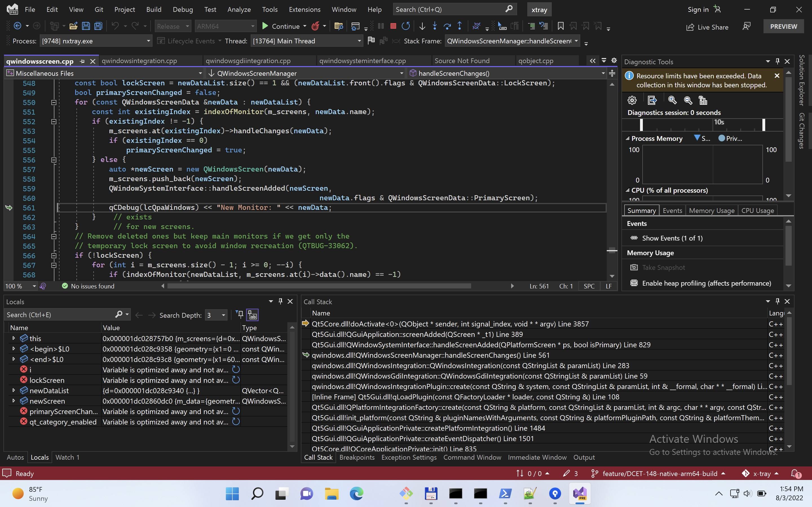Select the Memory Usage tab
Screen dimensions: 812x507
[x=711, y=210]
